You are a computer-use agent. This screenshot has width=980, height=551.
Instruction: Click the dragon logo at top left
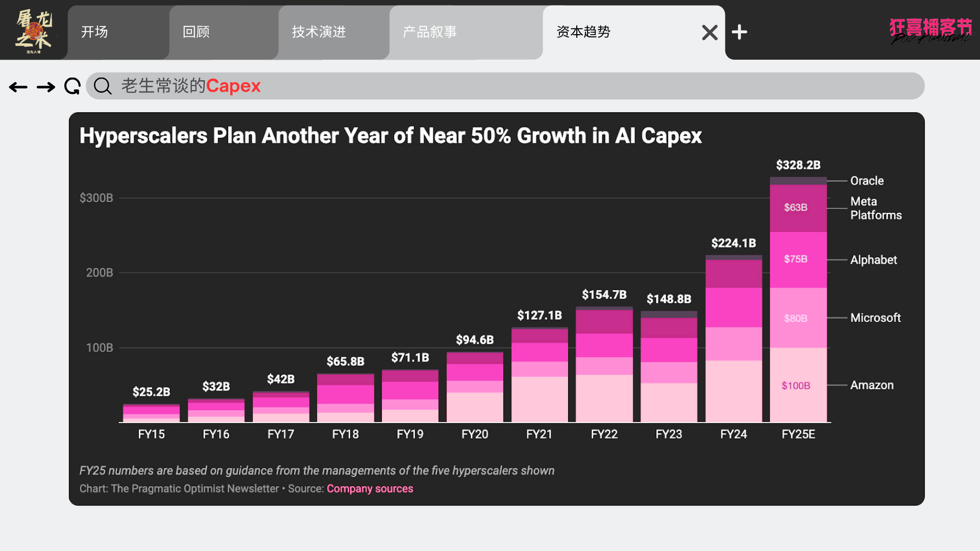pyautogui.click(x=34, y=31)
